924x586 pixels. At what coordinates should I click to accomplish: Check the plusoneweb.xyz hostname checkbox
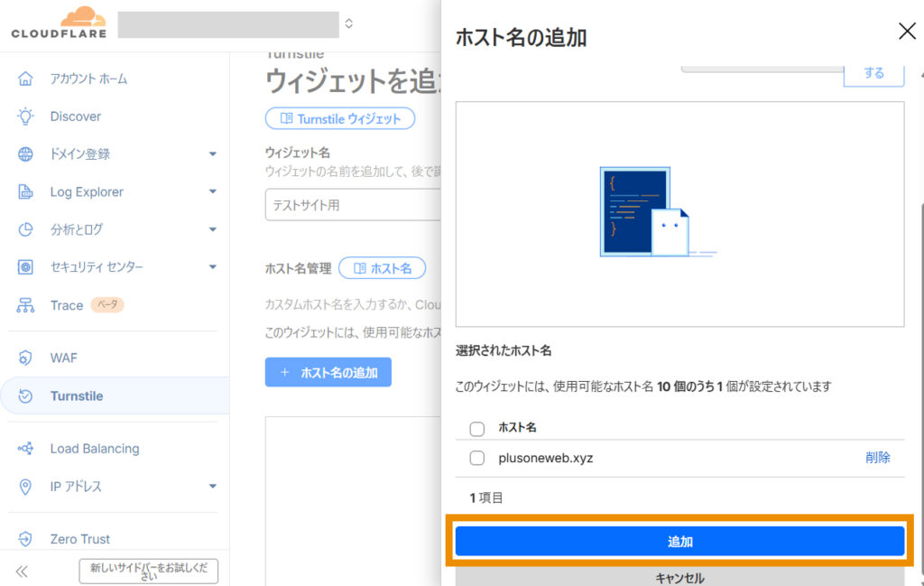(477, 458)
